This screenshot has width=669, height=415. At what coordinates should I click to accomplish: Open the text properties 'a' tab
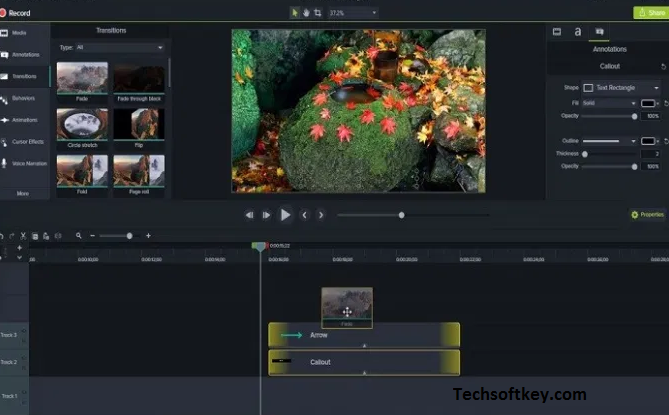578,32
